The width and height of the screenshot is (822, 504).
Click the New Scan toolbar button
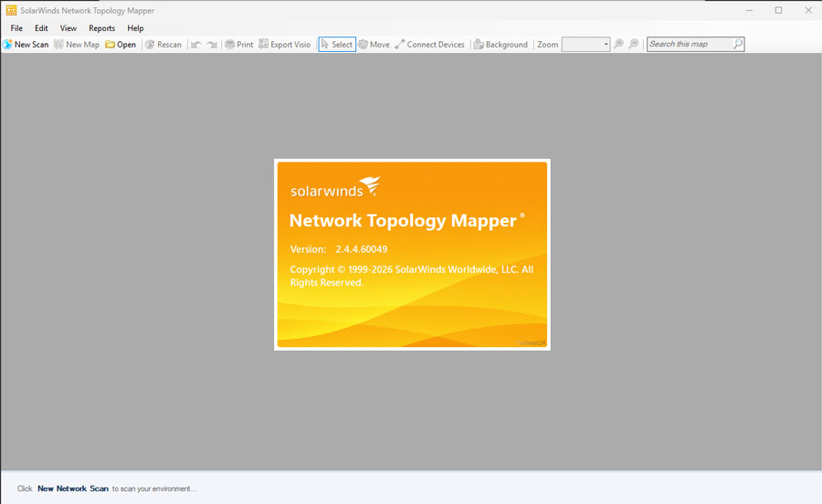click(x=26, y=44)
